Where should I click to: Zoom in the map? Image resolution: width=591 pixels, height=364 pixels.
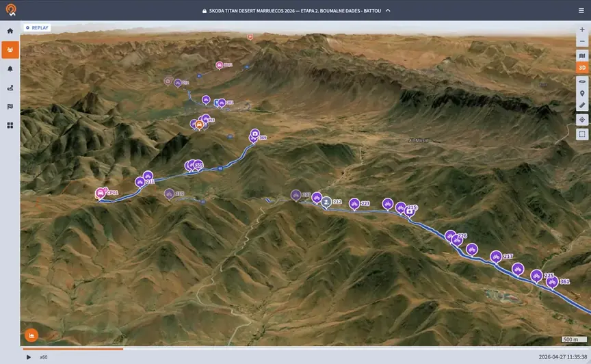tap(582, 29)
